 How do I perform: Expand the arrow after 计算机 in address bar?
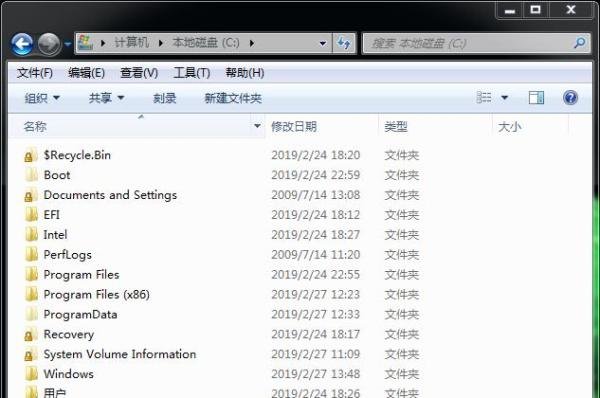pos(160,43)
